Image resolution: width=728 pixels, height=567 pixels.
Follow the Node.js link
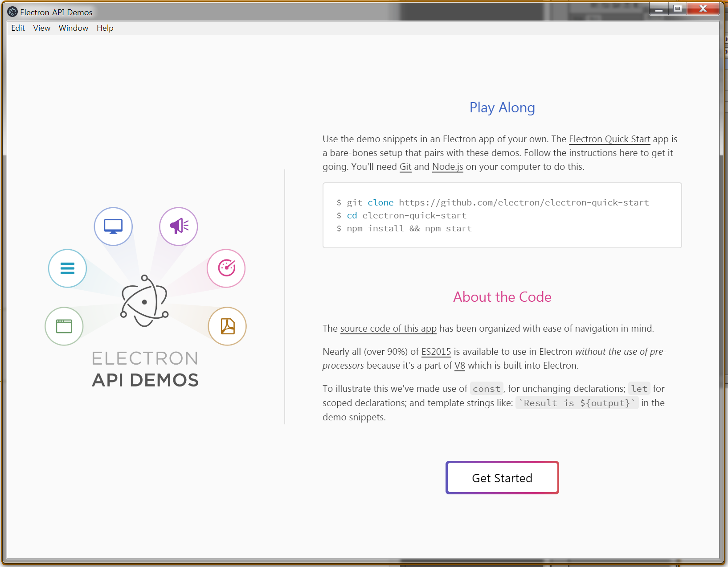[448, 167]
